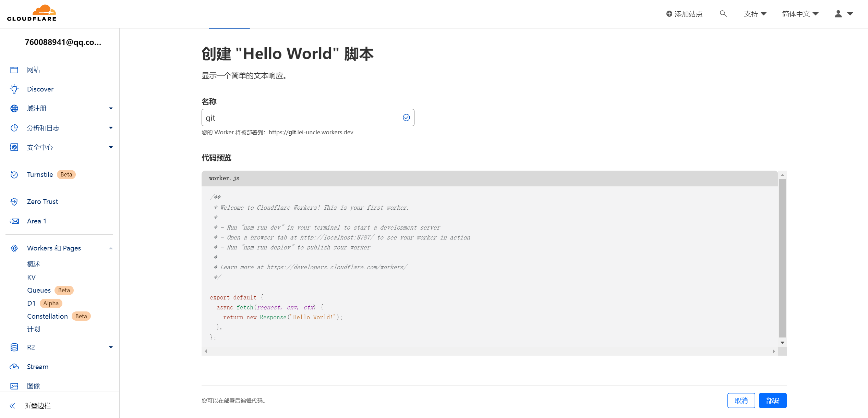Viewport: 868px width, 418px height.
Task: Click the Turnstile refresh-check icon
Action: click(14, 175)
